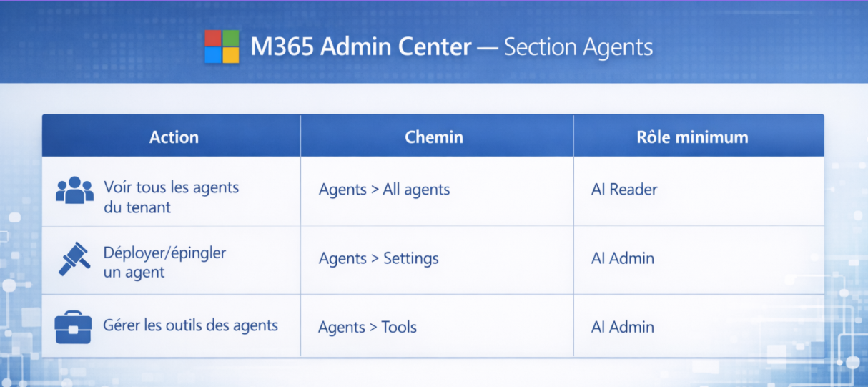Click AI Admin in the Tools row

623,327
